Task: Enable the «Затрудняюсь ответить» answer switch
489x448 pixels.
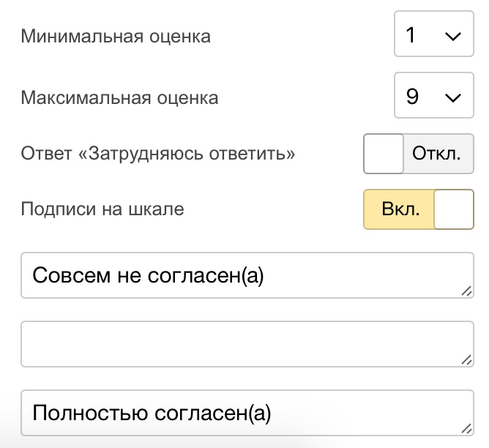Action: 418,154
